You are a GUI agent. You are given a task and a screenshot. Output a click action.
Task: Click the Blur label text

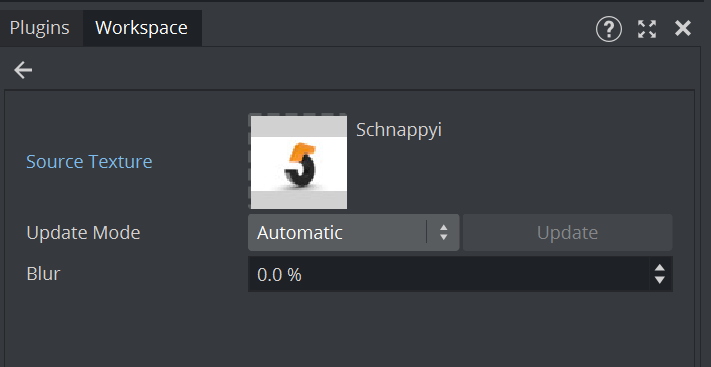point(44,274)
